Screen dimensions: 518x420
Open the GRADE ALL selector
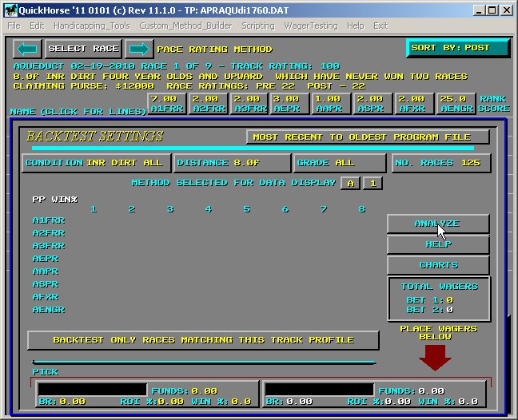[340, 163]
